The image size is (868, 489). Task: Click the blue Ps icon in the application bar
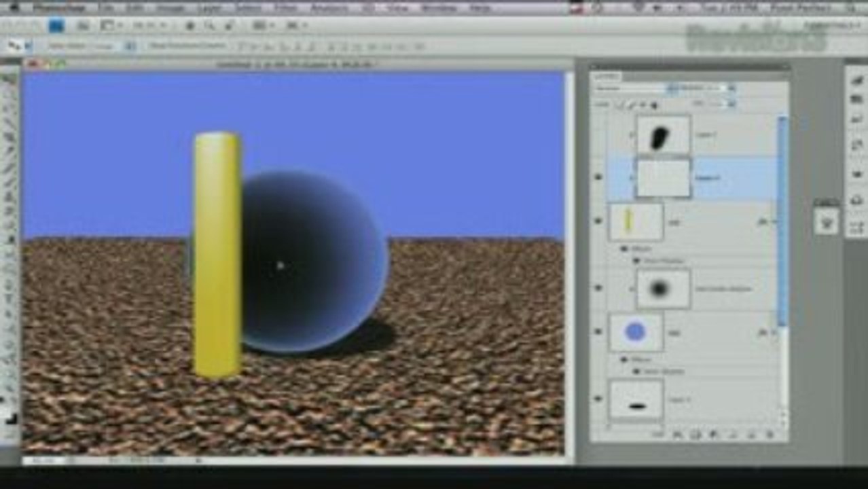click(x=56, y=26)
